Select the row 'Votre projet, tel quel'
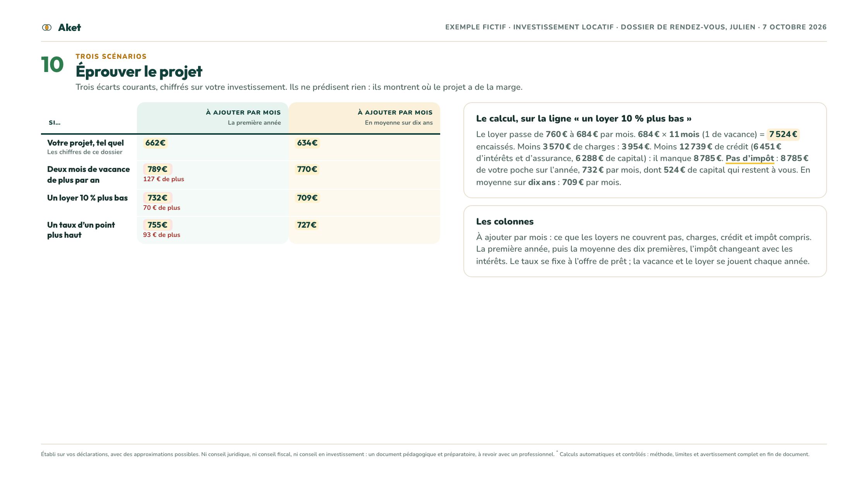Screen dimensions: 868x477 coord(241,147)
